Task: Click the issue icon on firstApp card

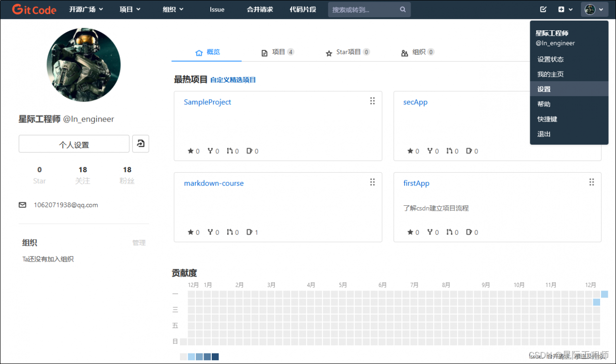Action: pos(469,232)
